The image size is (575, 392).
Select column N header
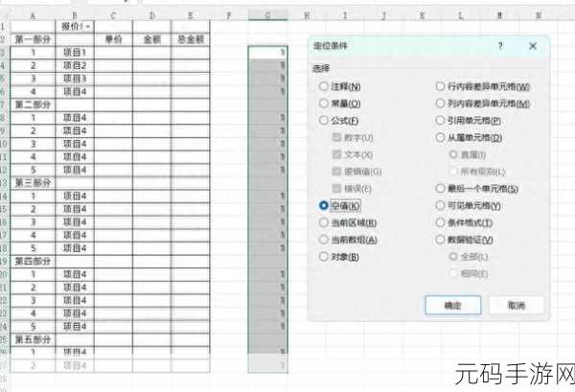coord(539,15)
